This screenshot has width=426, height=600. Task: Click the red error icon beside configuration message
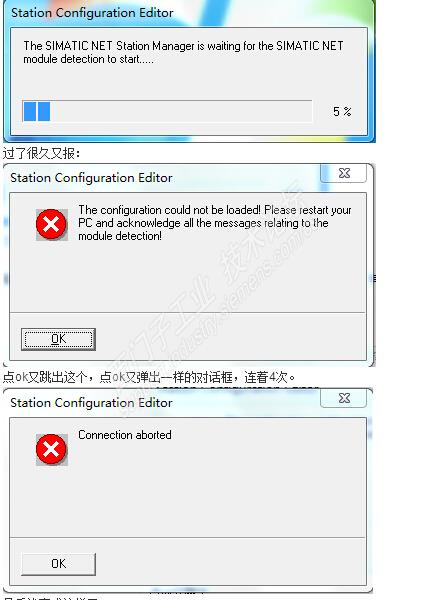tap(52, 225)
